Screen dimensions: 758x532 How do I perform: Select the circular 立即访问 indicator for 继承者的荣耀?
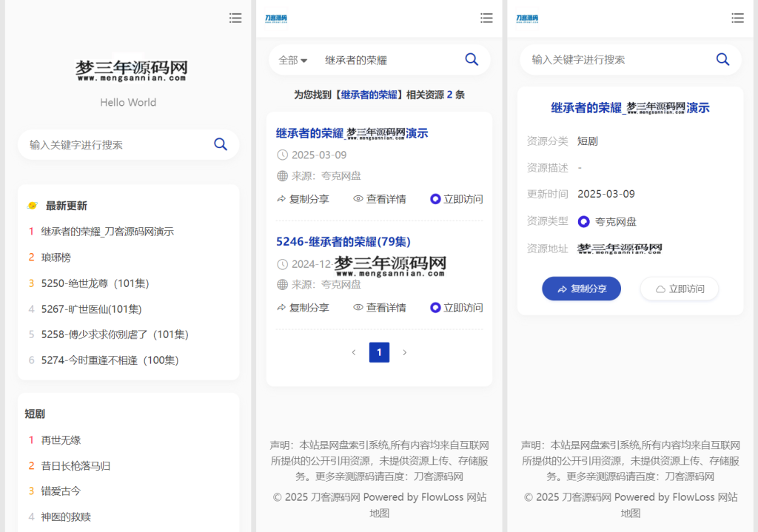pyautogui.click(x=435, y=198)
